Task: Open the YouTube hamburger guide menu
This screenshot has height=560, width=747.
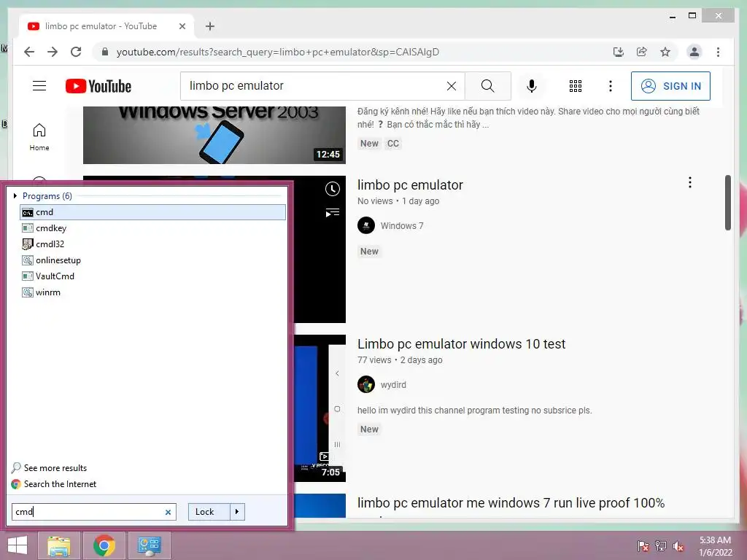Action: pyautogui.click(x=39, y=86)
